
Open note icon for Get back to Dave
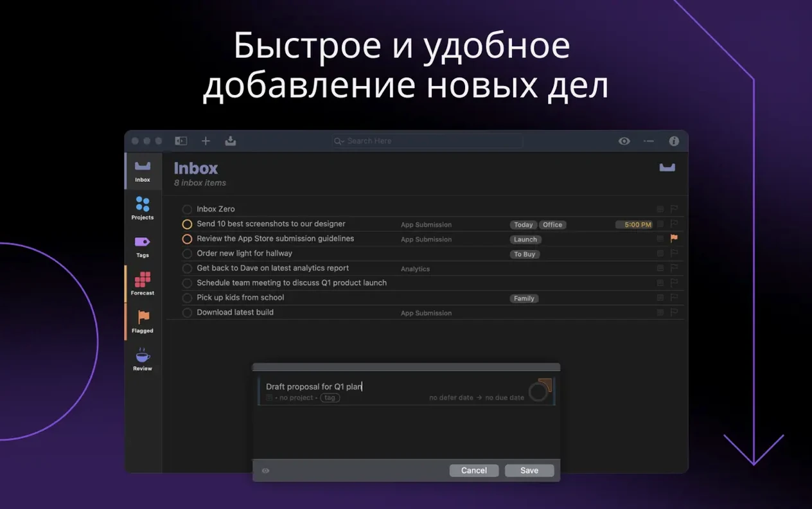tap(660, 268)
